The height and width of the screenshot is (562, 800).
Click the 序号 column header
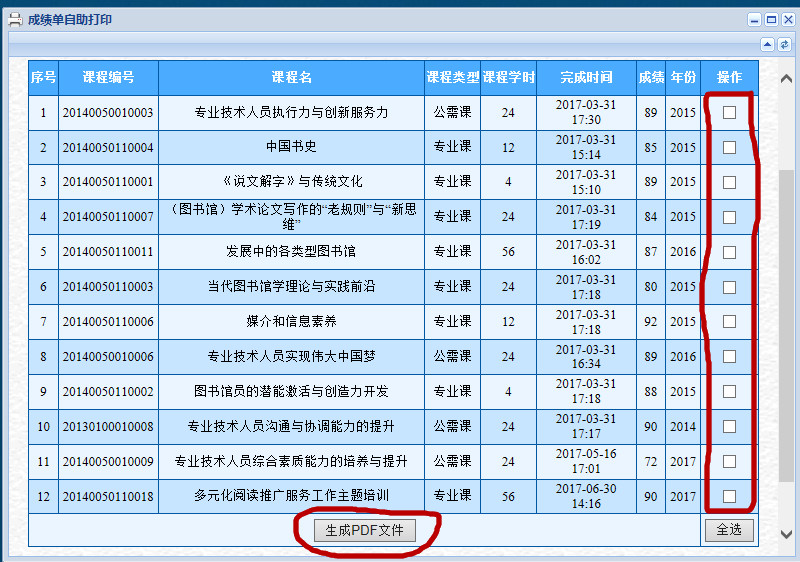(43, 78)
